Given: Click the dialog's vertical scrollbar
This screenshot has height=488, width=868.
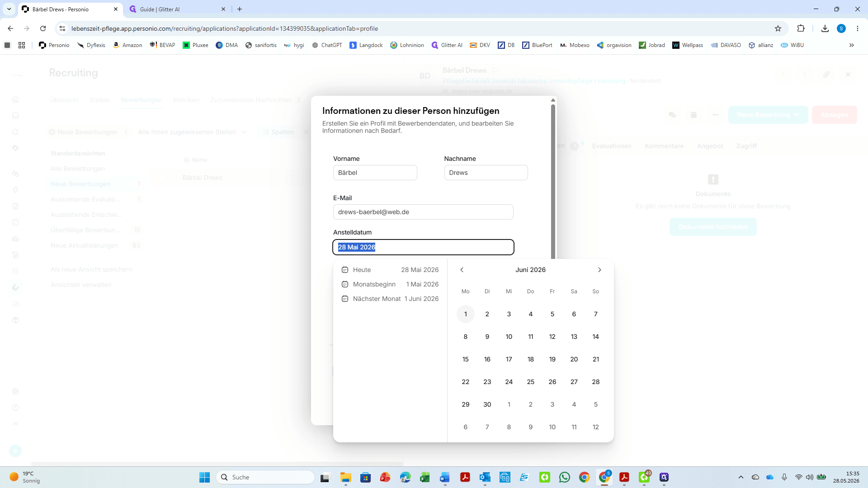Looking at the screenshot, I should pyautogui.click(x=553, y=181).
